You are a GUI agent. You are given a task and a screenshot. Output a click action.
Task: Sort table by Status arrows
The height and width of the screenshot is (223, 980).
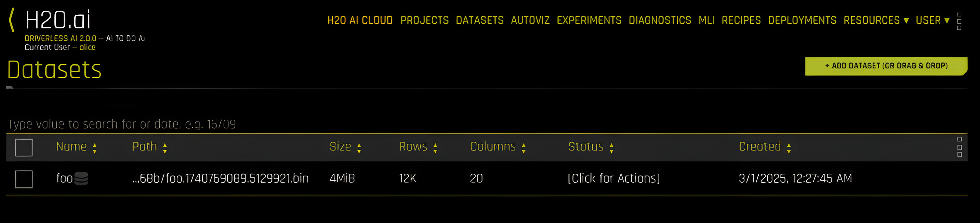[611, 148]
